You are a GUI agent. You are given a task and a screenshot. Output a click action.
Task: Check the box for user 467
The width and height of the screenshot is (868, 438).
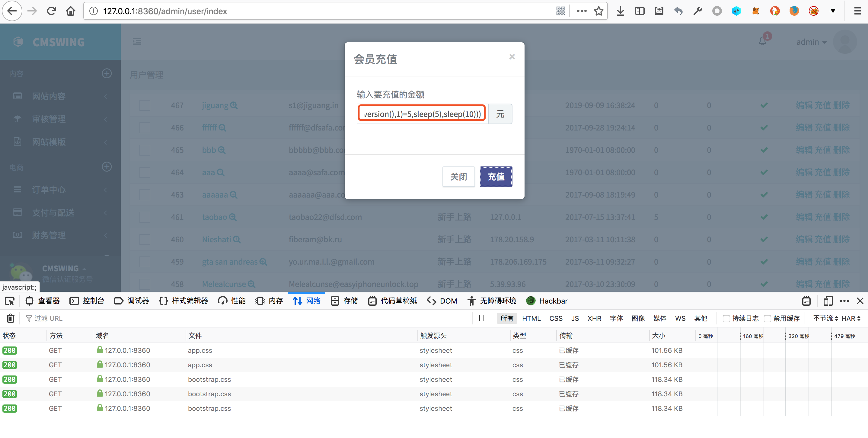pos(145,105)
